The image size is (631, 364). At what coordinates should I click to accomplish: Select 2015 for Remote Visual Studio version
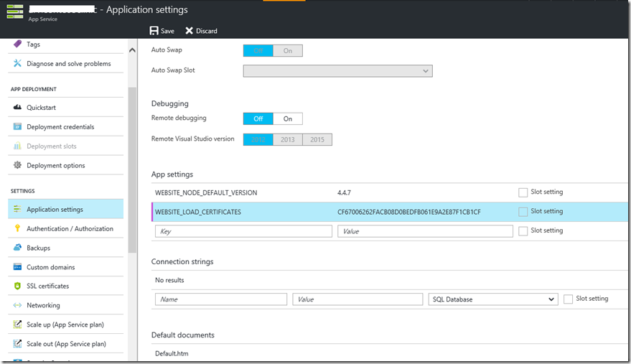[x=317, y=139]
